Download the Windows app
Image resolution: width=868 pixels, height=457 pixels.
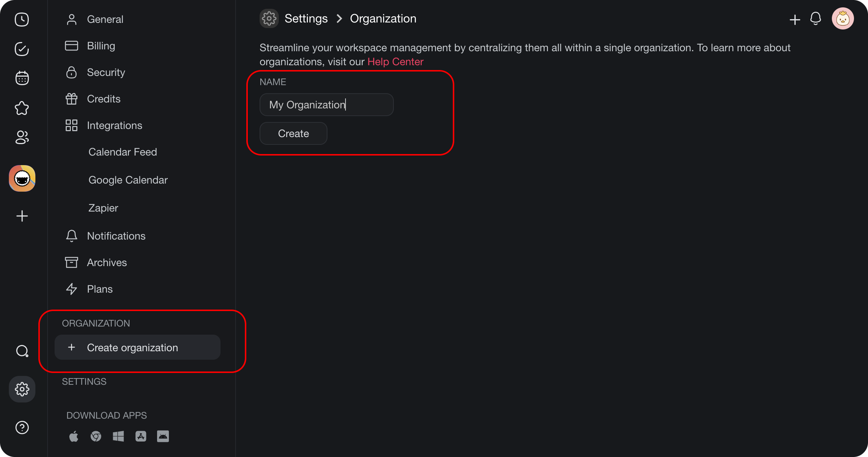point(118,436)
